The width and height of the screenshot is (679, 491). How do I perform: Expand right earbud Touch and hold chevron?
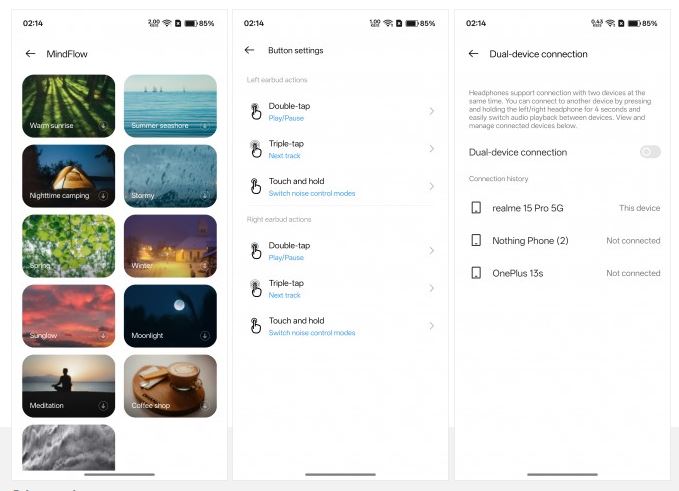[431, 326]
